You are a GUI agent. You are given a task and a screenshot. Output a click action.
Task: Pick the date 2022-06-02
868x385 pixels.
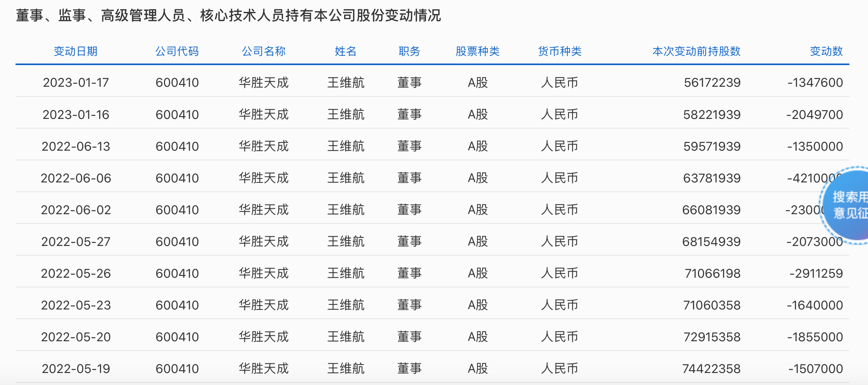click(x=76, y=210)
